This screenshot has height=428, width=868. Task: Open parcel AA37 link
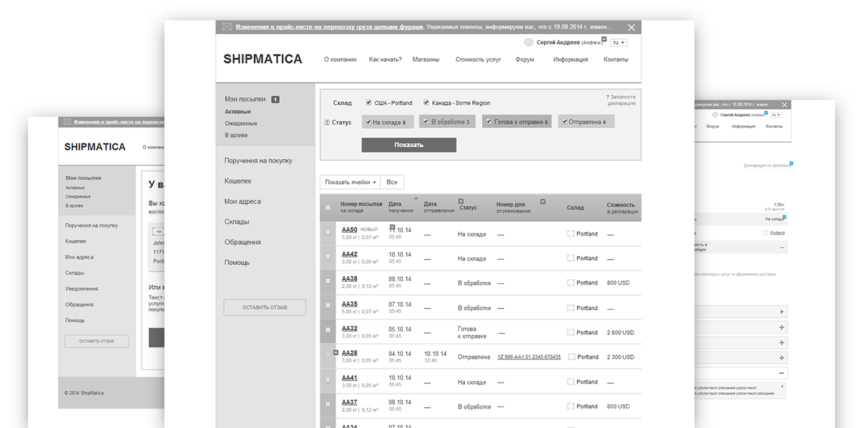point(350,403)
